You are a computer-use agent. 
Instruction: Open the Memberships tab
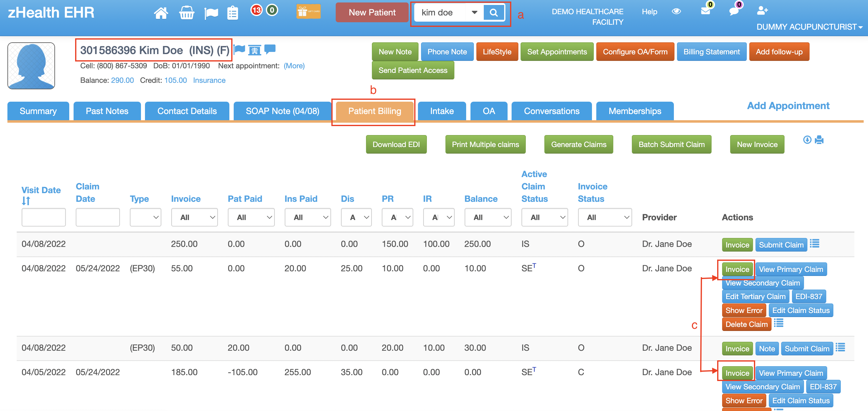click(635, 111)
